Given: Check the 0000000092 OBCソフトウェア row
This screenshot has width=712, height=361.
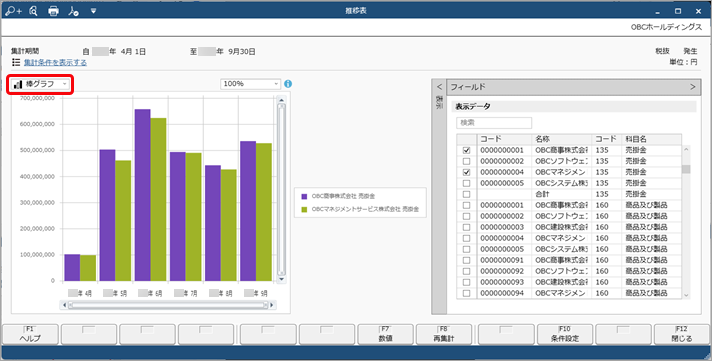Looking at the screenshot, I should pos(466,271).
